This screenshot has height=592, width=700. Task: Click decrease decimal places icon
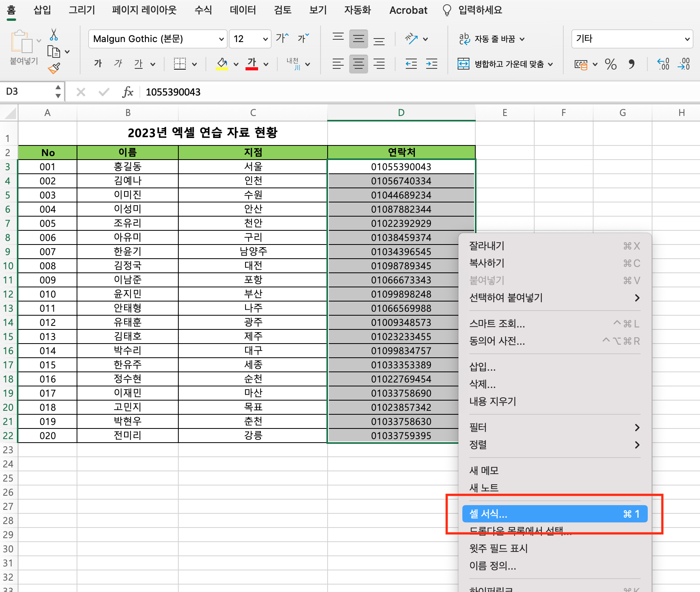[684, 64]
